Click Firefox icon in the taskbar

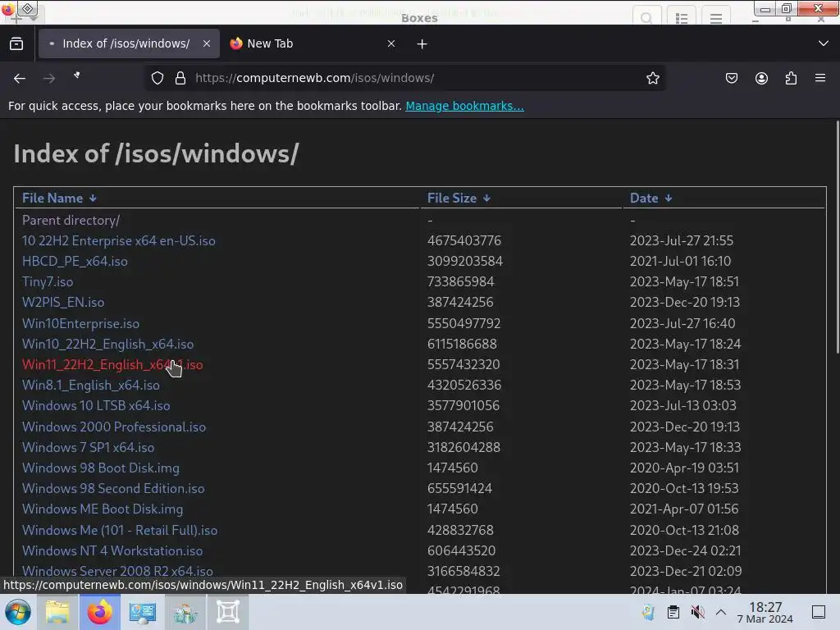tap(99, 612)
